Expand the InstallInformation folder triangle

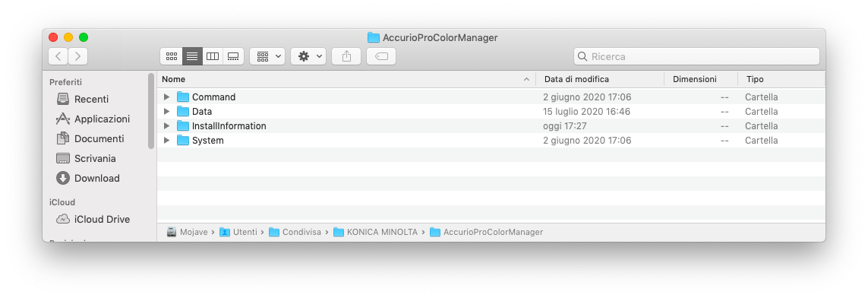click(166, 125)
